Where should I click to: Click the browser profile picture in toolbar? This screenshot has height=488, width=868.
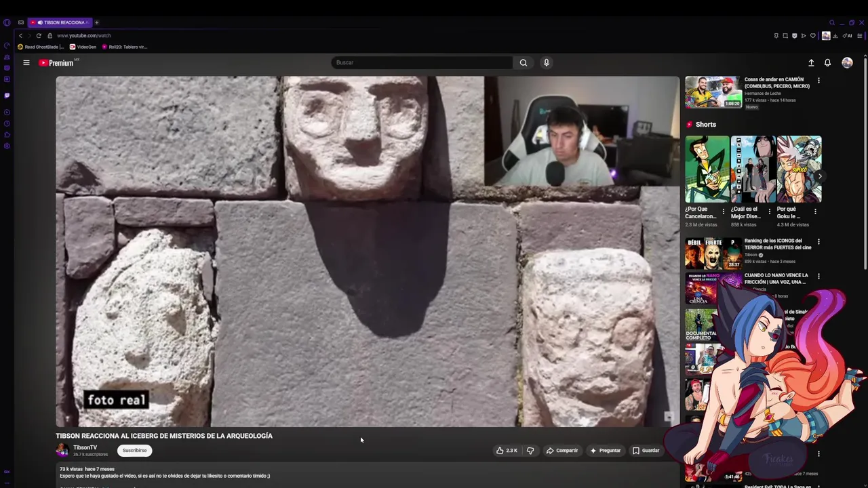[826, 35]
